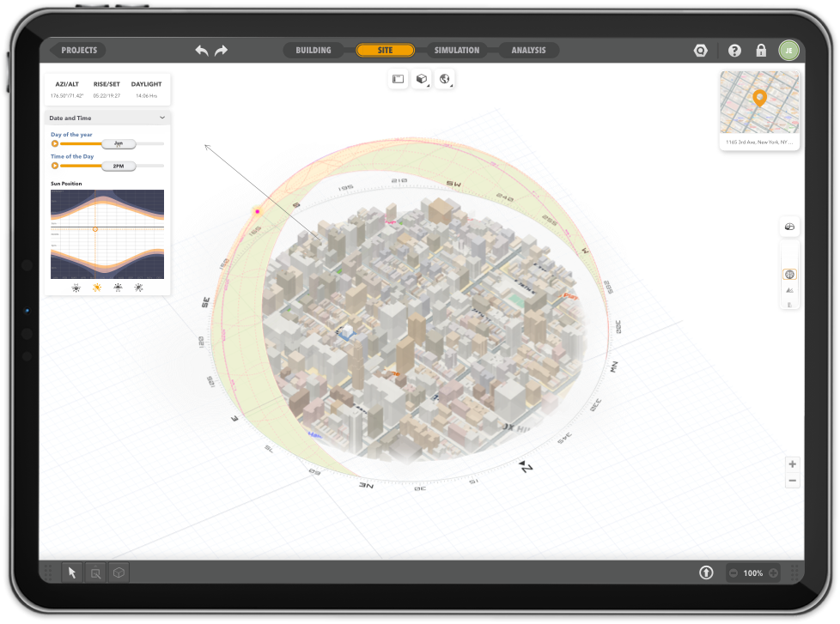The height and width of the screenshot is (624, 840).
Task: Select the globe view mode icon
Action: (445, 79)
